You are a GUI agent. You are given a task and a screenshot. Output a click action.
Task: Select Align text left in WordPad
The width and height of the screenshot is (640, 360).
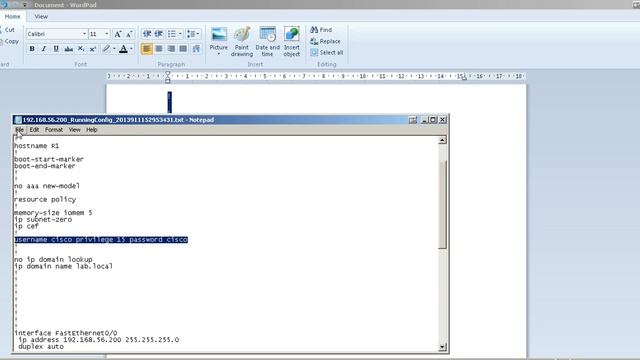point(147,49)
